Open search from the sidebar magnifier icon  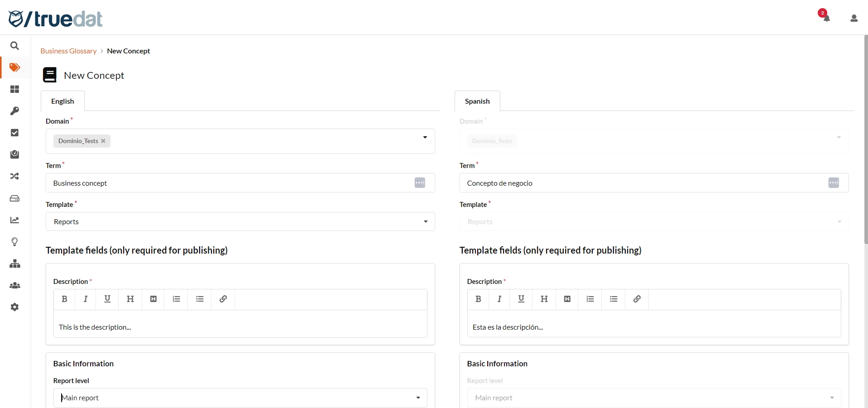coord(14,46)
